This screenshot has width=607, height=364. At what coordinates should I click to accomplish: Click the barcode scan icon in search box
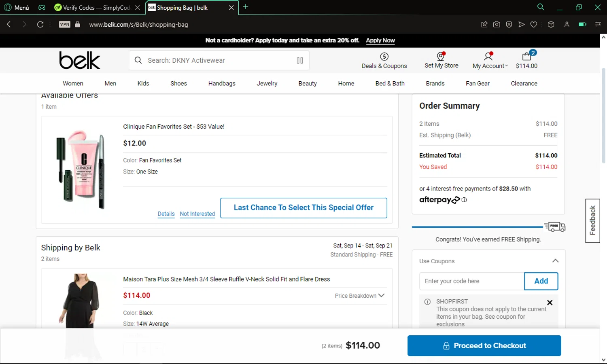(x=300, y=60)
